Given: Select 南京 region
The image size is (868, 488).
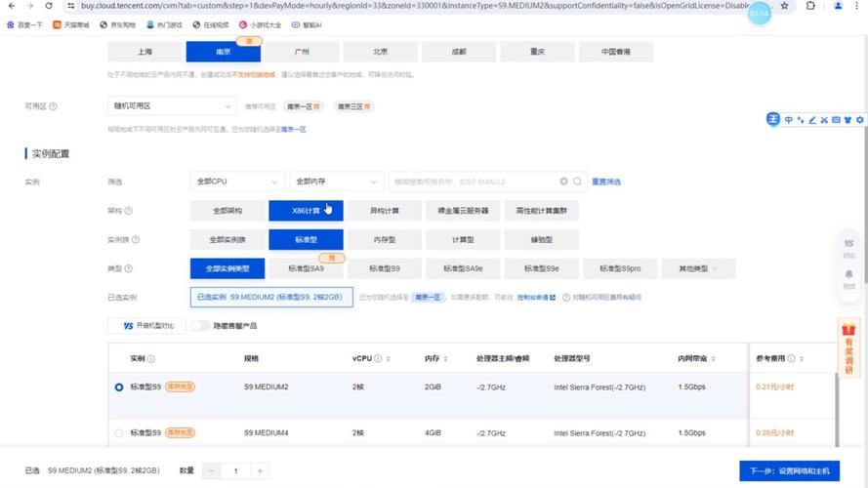Looking at the screenshot, I should pos(223,52).
